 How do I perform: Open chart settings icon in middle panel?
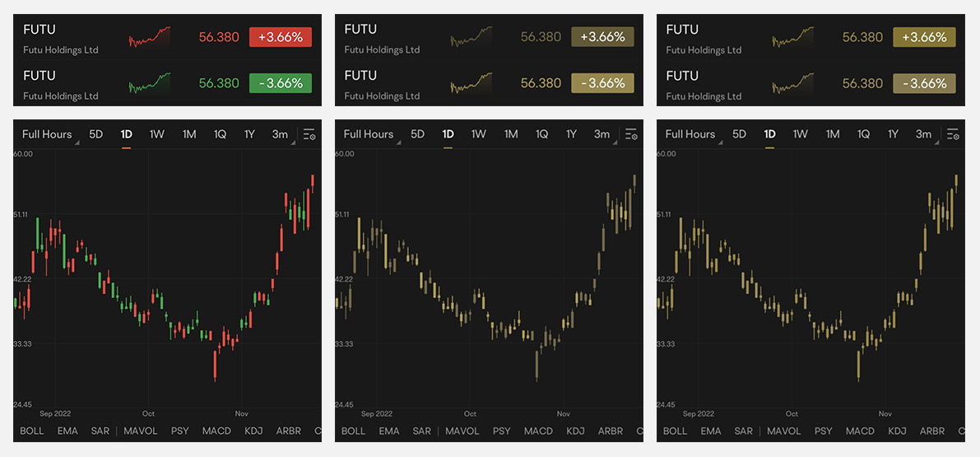630,134
